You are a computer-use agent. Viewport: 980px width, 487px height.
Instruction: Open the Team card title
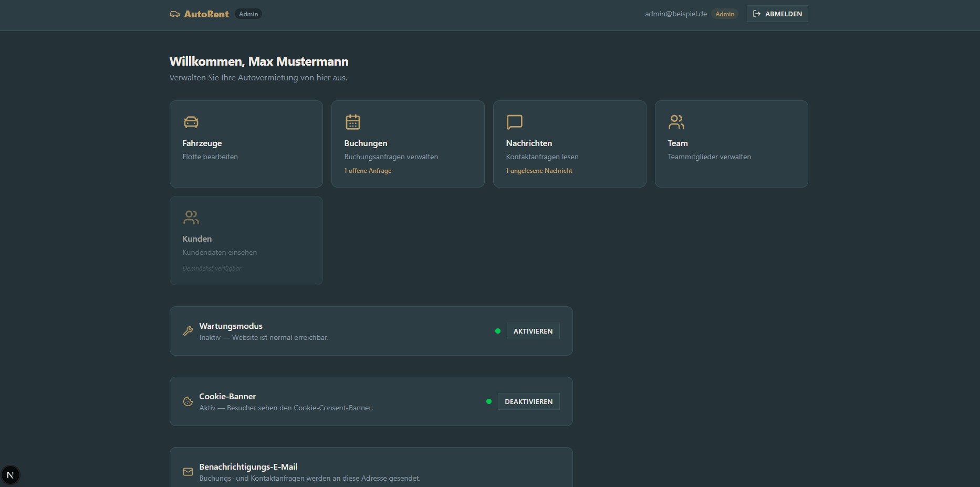pyautogui.click(x=677, y=143)
